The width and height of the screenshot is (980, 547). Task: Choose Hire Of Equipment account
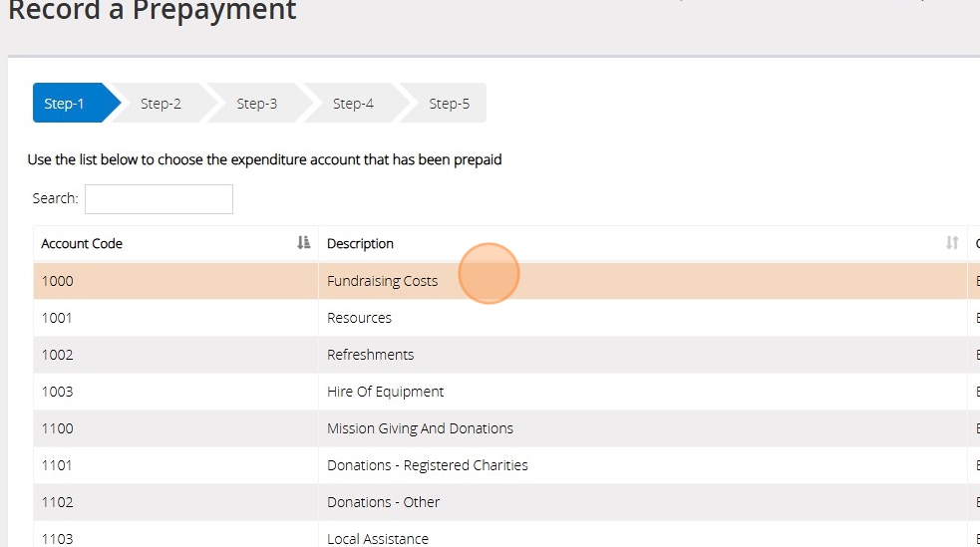click(x=642, y=392)
